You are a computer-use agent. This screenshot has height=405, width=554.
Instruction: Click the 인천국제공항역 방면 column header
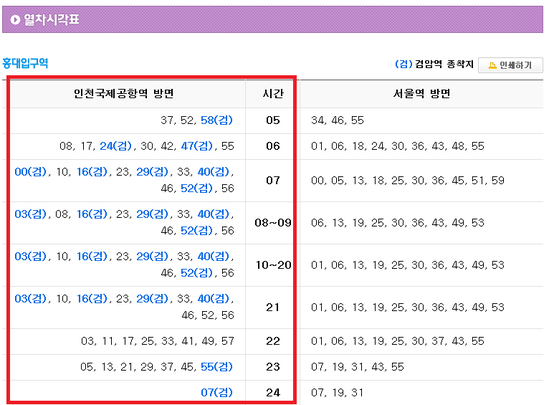pos(124,93)
